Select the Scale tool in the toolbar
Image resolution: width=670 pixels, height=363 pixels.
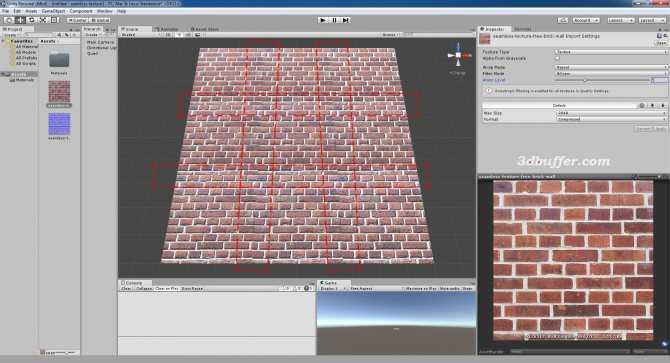point(43,20)
